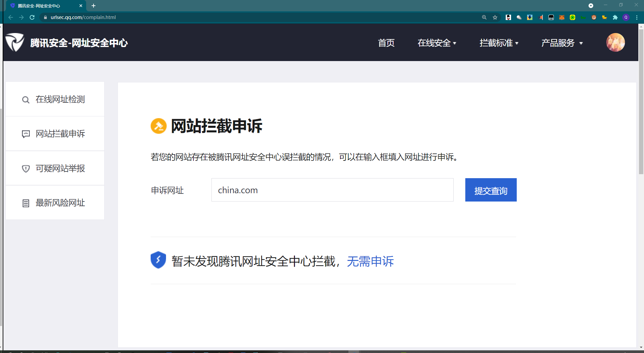This screenshot has width=644, height=353.
Task: Click the Greasemonkey monkey extension icon
Action: pyautogui.click(x=594, y=17)
